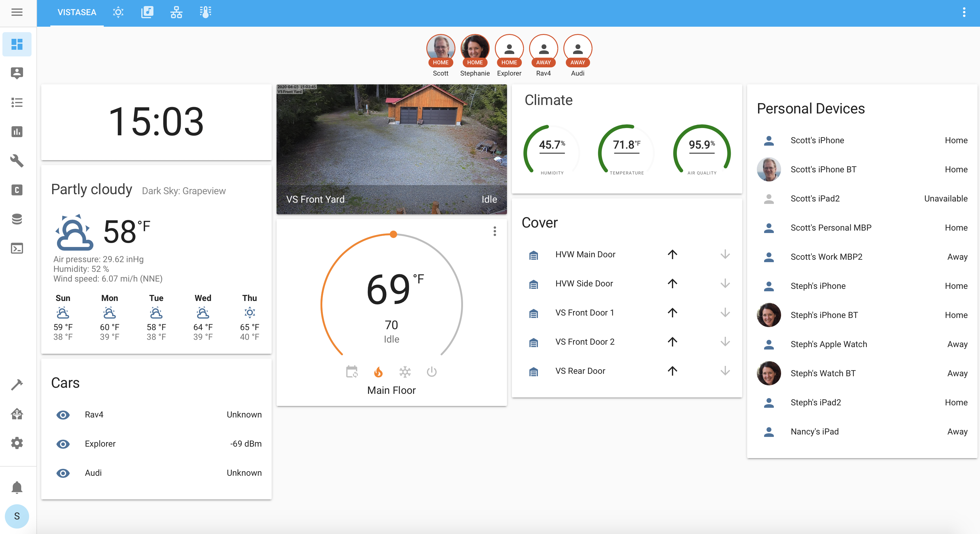Click the History chart icon in sidebar
980x534 pixels.
coord(17,132)
